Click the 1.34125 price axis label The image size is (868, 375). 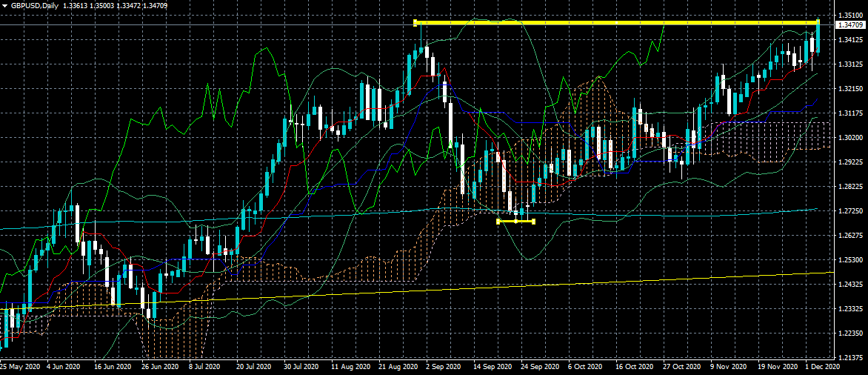(x=851, y=40)
